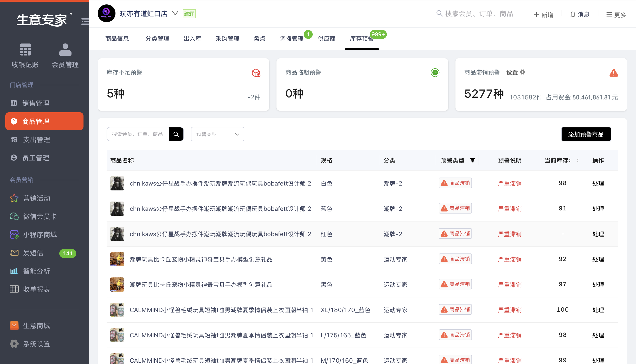Open 小程序商城 in the sidebar
Screen dimensions: 636x364
(40, 235)
